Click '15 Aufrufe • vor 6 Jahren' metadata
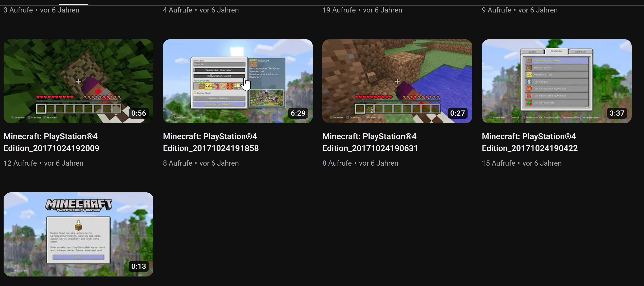The height and width of the screenshot is (286, 644). tap(522, 163)
